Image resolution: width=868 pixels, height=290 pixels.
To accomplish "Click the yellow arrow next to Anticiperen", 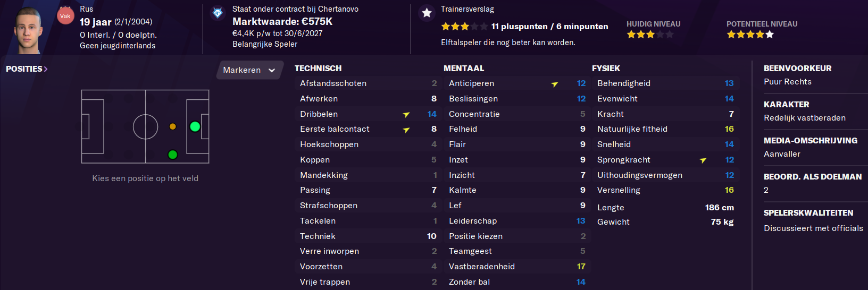I will click(555, 84).
